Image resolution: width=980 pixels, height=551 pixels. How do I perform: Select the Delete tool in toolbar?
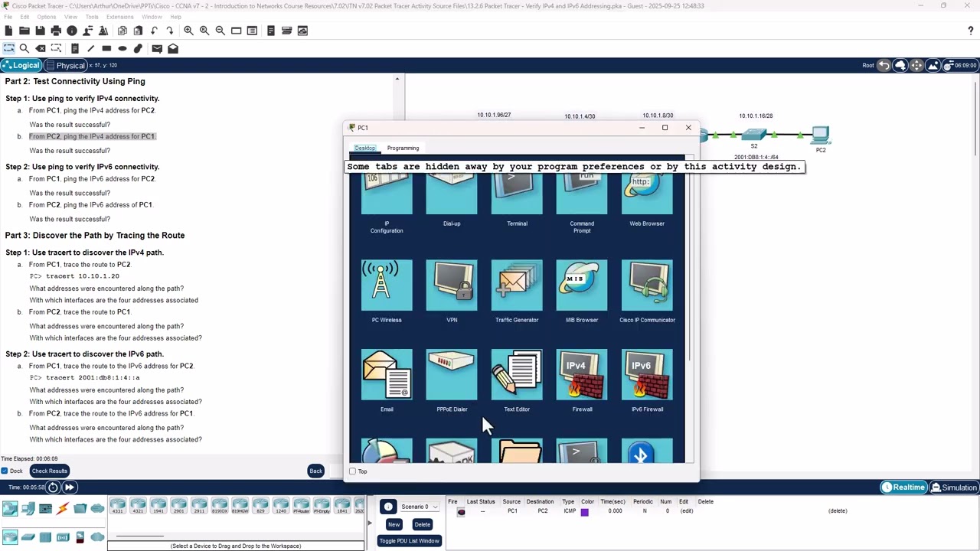pyautogui.click(x=41, y=48)
